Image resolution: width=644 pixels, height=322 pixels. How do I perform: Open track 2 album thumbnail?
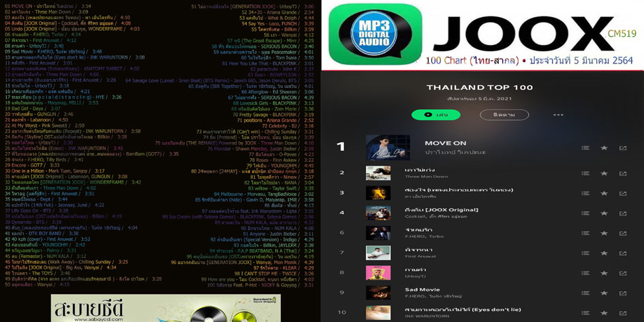[378, 173]
